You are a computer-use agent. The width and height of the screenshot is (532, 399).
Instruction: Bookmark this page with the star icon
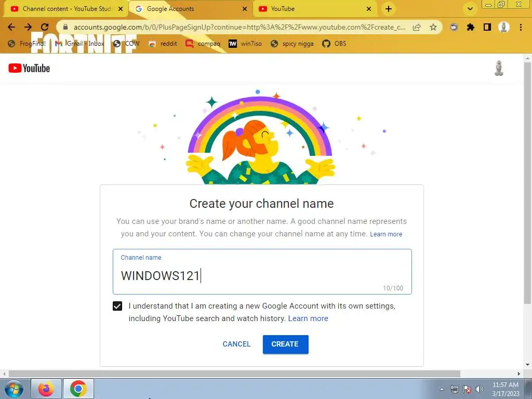[433, 27]
